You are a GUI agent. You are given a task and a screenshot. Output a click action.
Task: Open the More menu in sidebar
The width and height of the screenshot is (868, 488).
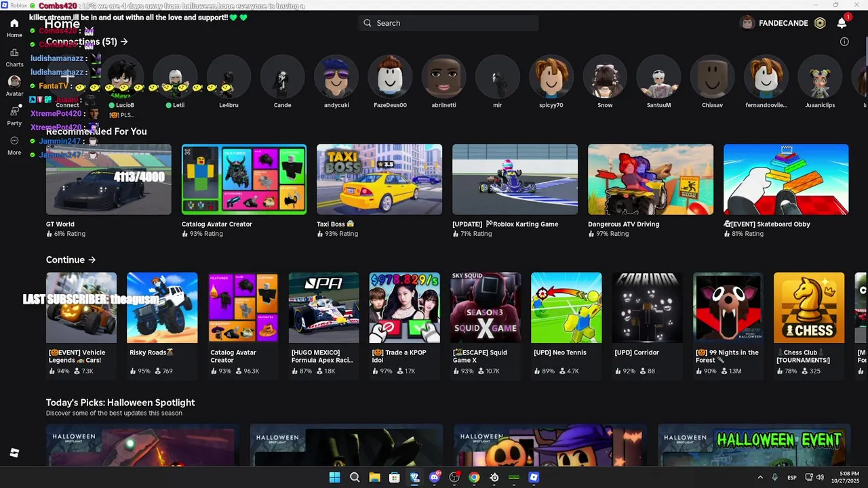click(x=14, y=145)
